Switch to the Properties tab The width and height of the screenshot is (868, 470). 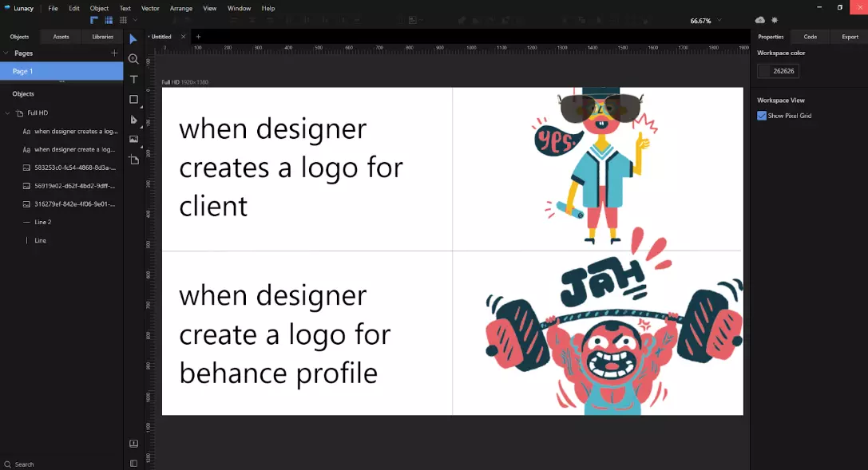771,37
